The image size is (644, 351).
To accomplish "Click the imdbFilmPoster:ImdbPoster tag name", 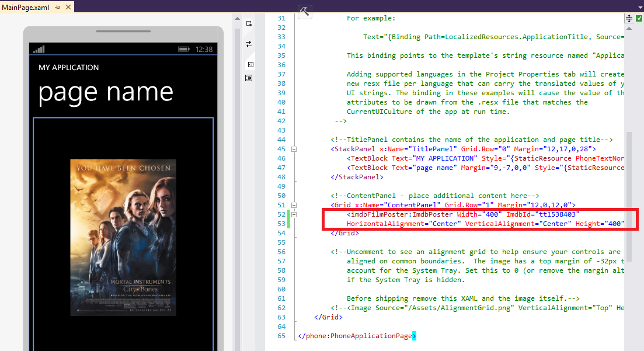I will coord(402,214).
